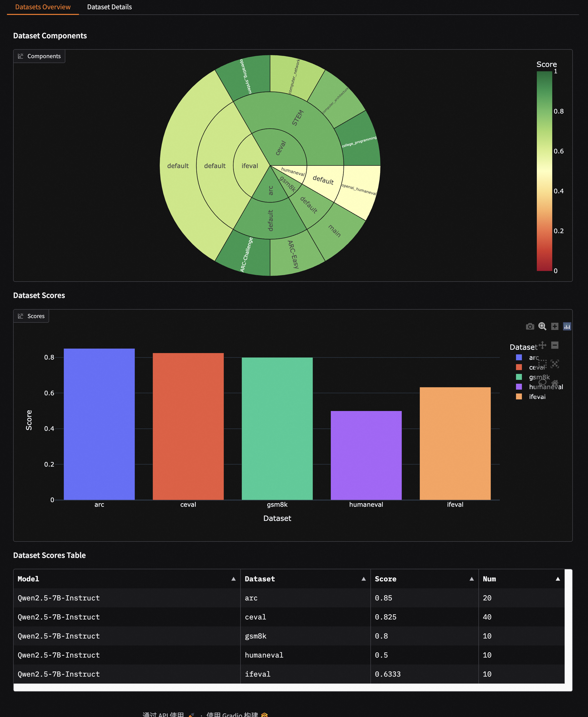Image resolution: width=588 pixels, height=717 pixels.
Task: Activate the pan tool on the Scores chart
Action: coord(543,345)
